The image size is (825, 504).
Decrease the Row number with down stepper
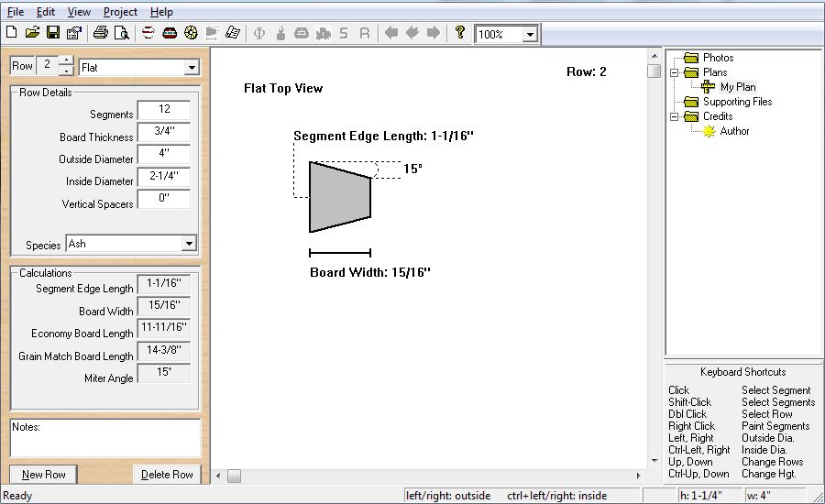click(x=66, y=71)
